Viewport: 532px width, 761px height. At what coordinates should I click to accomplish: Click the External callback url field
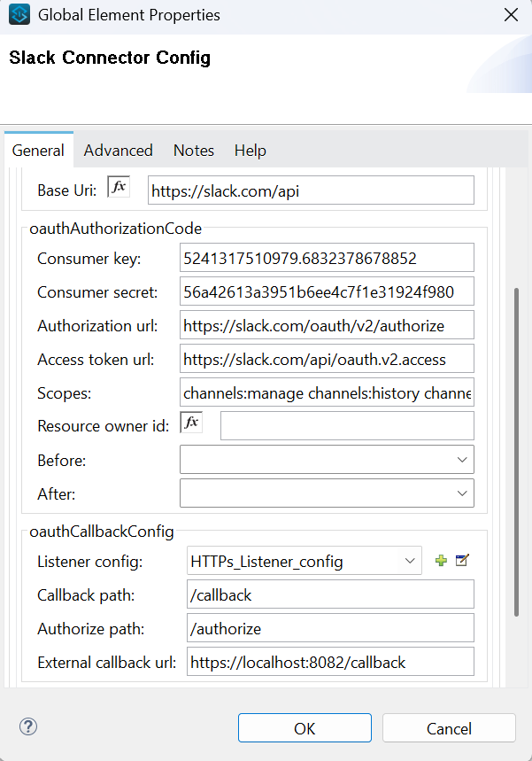pyautogui.click(x=330, y=662)
